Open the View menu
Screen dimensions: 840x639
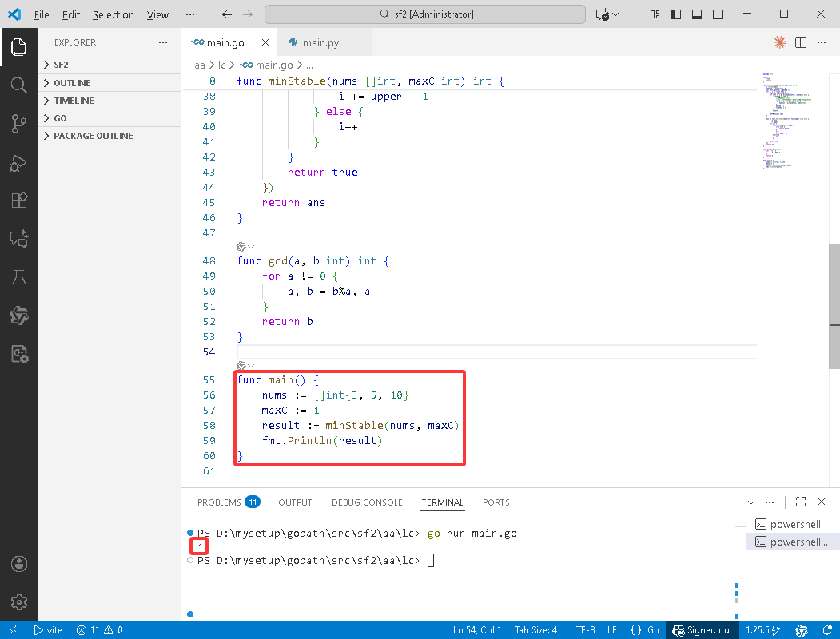click(x=157, y=14)
